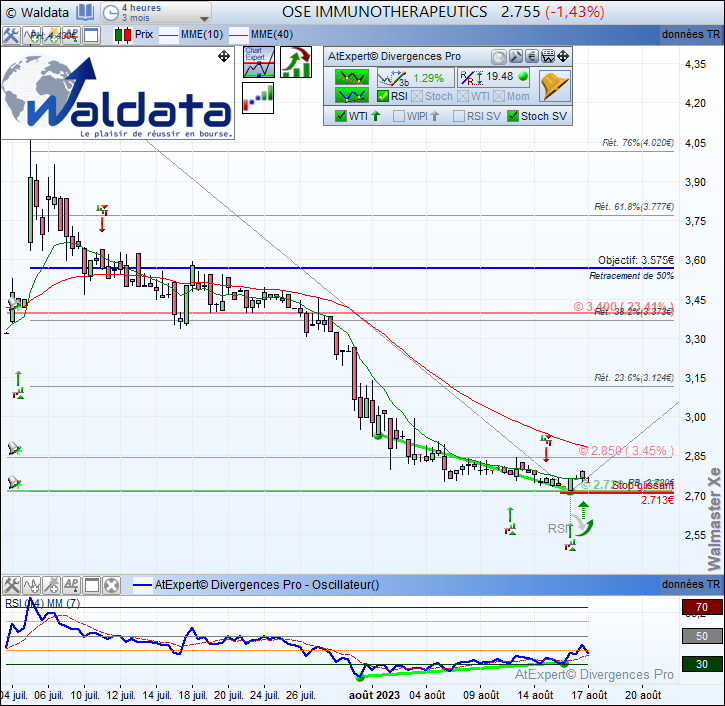This screenshot has height=706, width=725.
Task: Open the Waldata book guide icon
Action: (x=85, y=12)
